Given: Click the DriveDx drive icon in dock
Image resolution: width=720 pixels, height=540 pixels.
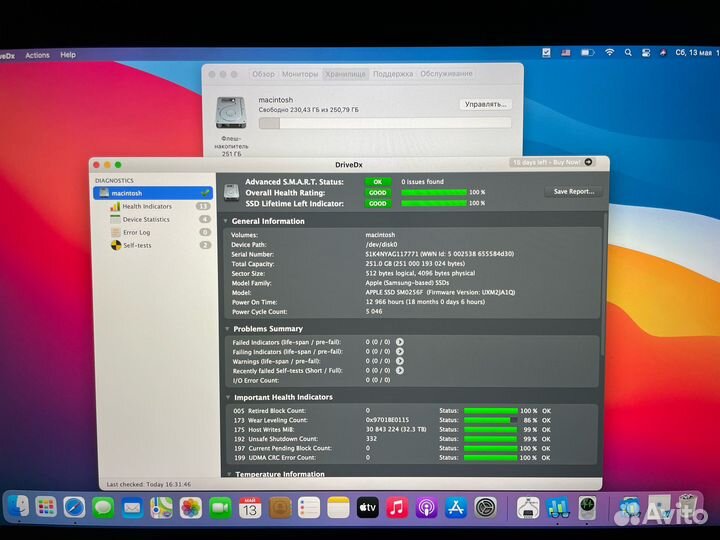Looking at the screenshot, I should click(x=587, y=507).
